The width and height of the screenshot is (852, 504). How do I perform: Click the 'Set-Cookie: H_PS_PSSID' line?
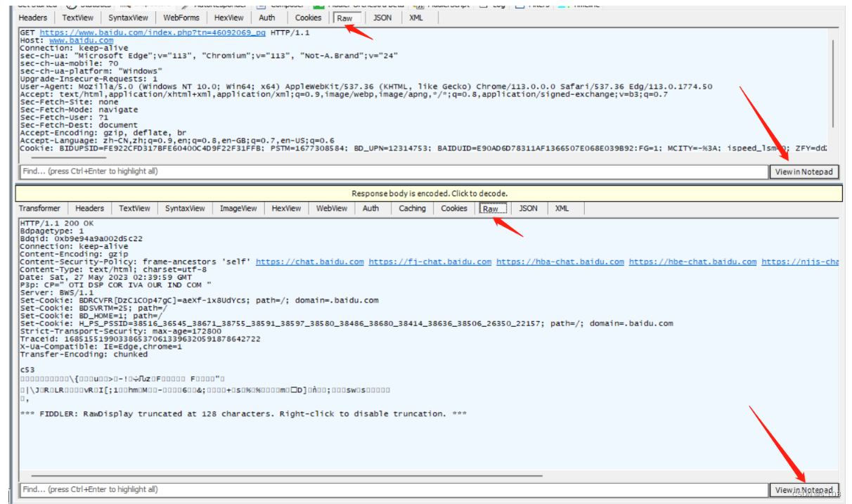tap(347, 323)
